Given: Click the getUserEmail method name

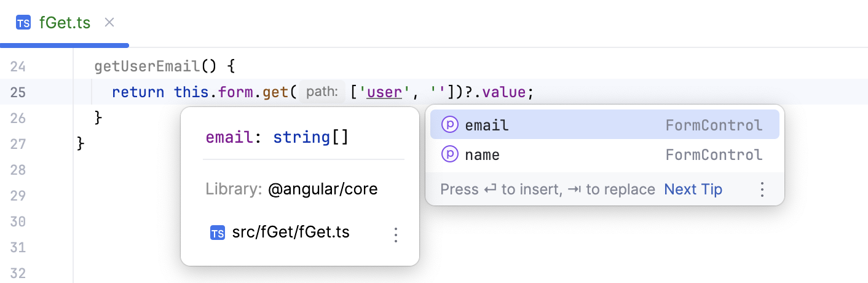Looking at the screenshot, I should (x=146, y=66).
